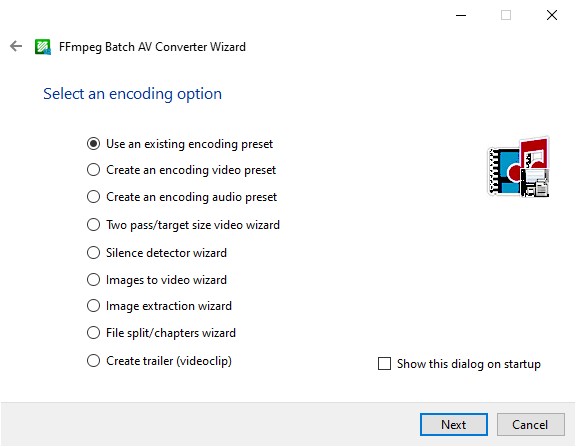Screen dimensions: 576x447
Task: Click the FFmpeg Batch AV Converter app icon
Action: click(x=43, y=47)
